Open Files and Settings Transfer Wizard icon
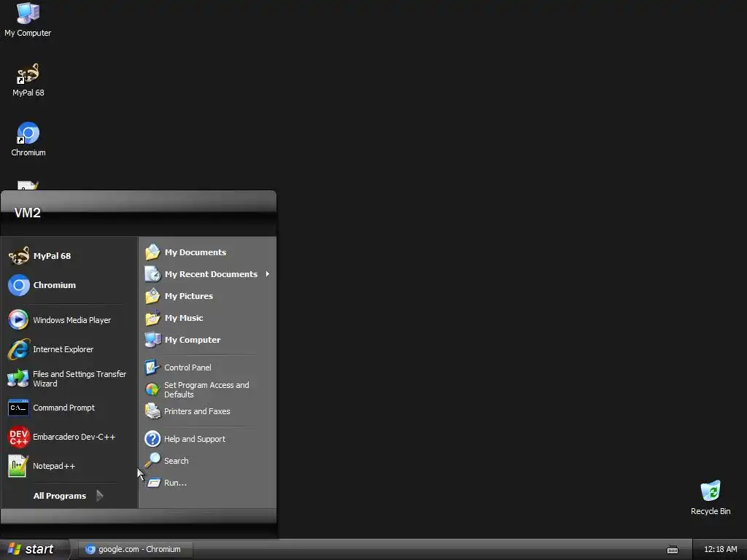 coord(18,378)
